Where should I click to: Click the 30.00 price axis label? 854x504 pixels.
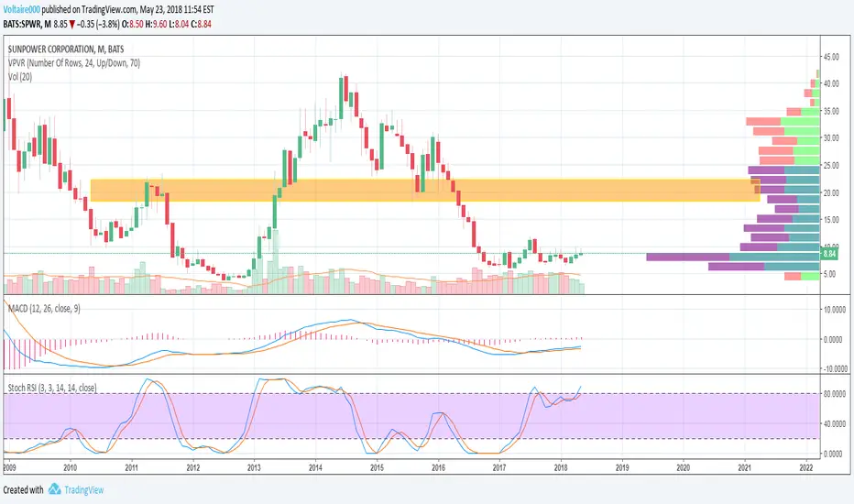pos(830,137)
